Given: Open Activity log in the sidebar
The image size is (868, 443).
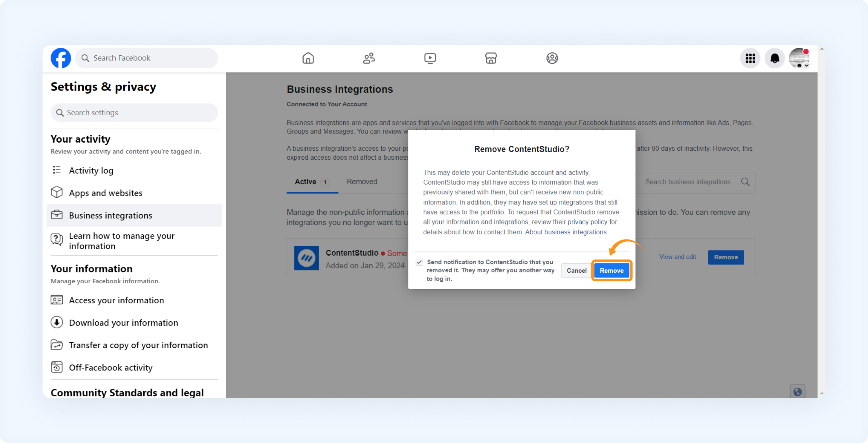Looking at the screenshot, I should point(134,170).
